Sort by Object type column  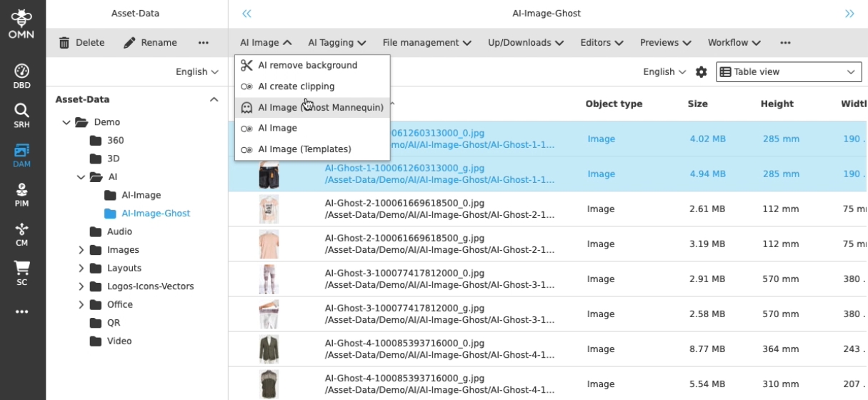click(x=614, y=104)
